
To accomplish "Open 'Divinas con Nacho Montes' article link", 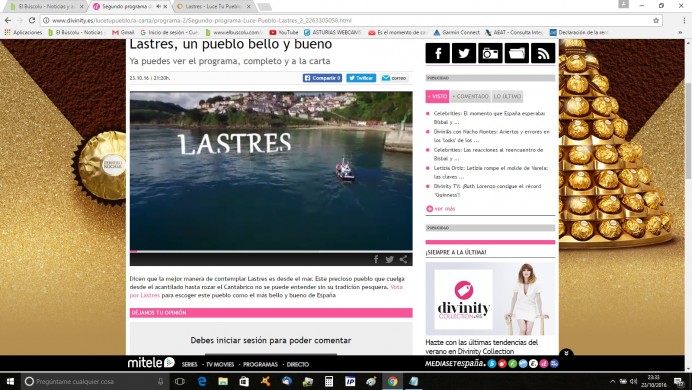I will [491, 136].
